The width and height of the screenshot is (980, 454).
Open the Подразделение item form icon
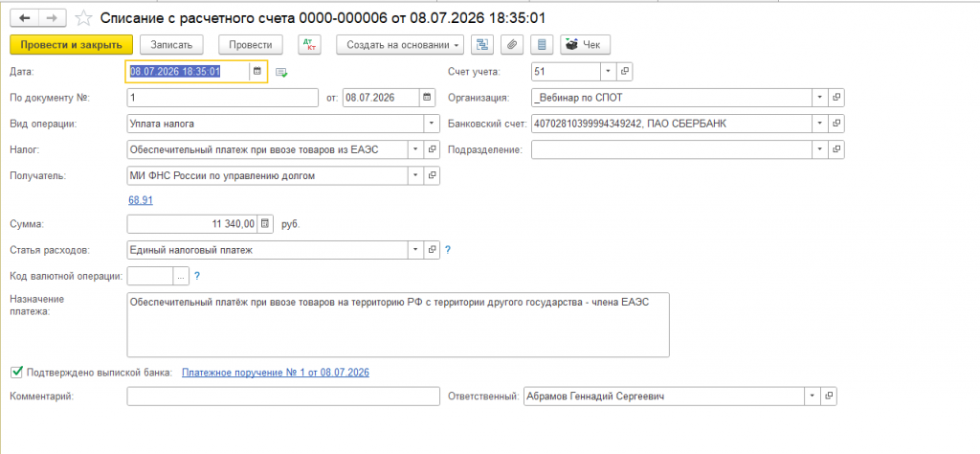click(836, 150)
